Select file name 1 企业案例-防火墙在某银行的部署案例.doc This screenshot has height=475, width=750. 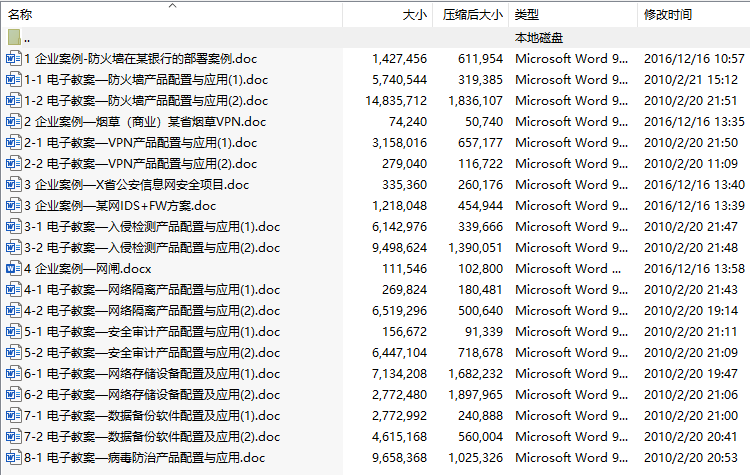pyautogui.click(x=141, y=59)
